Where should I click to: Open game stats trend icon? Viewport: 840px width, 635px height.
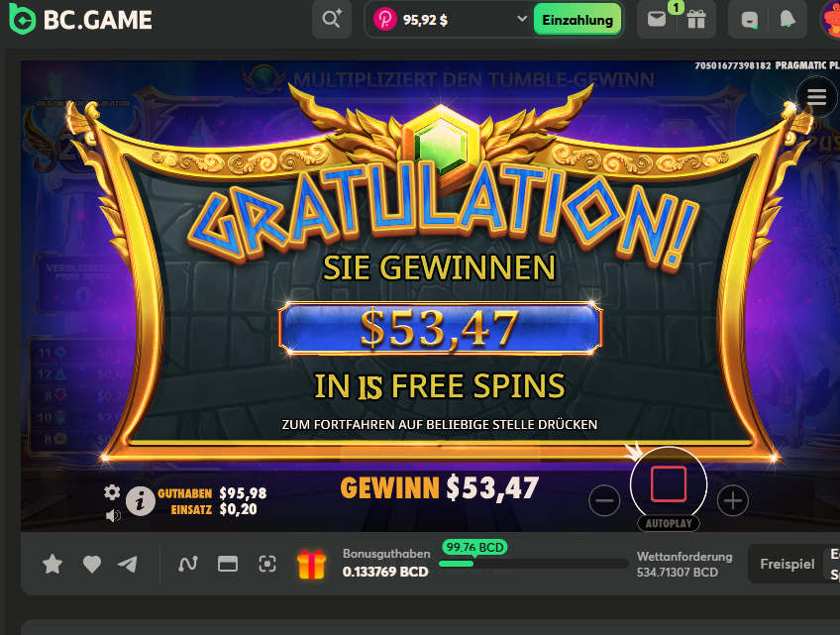tap(188, 564)
